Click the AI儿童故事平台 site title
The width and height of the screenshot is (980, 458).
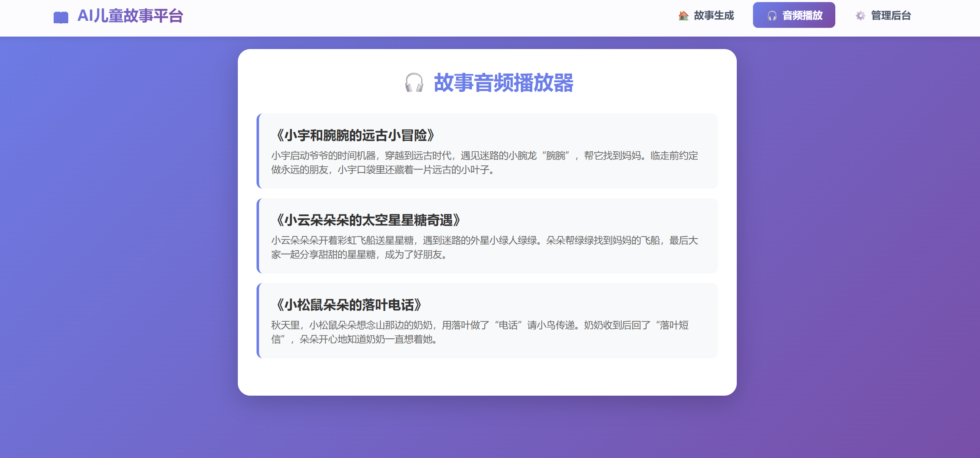pyautogui.click(x=130, y=16)
